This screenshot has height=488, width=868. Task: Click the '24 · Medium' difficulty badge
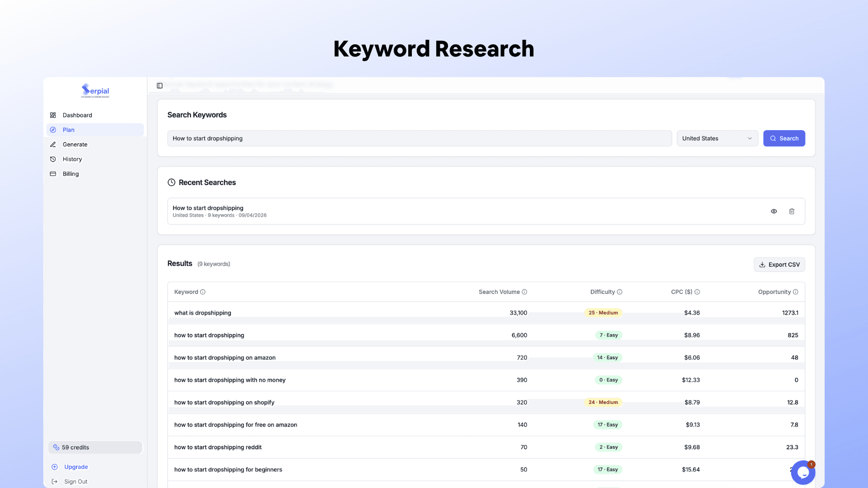(x=603, y=402)
